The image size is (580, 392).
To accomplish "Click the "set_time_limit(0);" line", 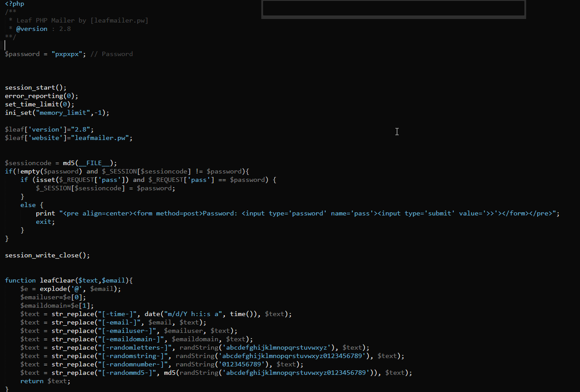I will [40, 104].
